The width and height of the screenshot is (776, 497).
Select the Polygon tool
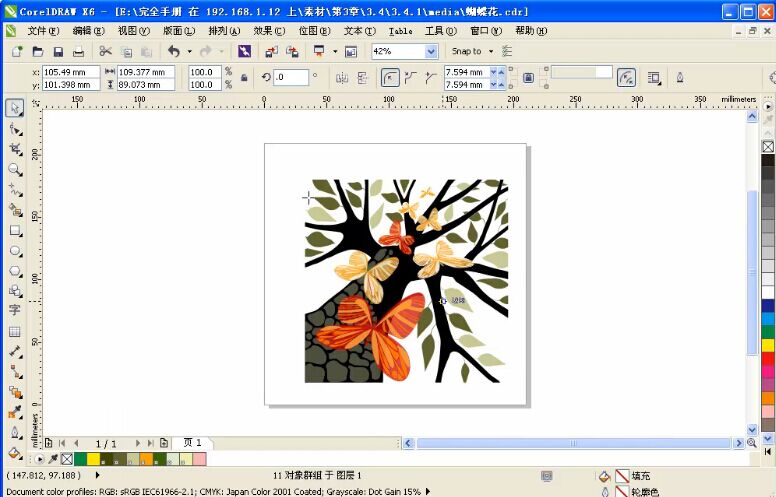(15, 271)
